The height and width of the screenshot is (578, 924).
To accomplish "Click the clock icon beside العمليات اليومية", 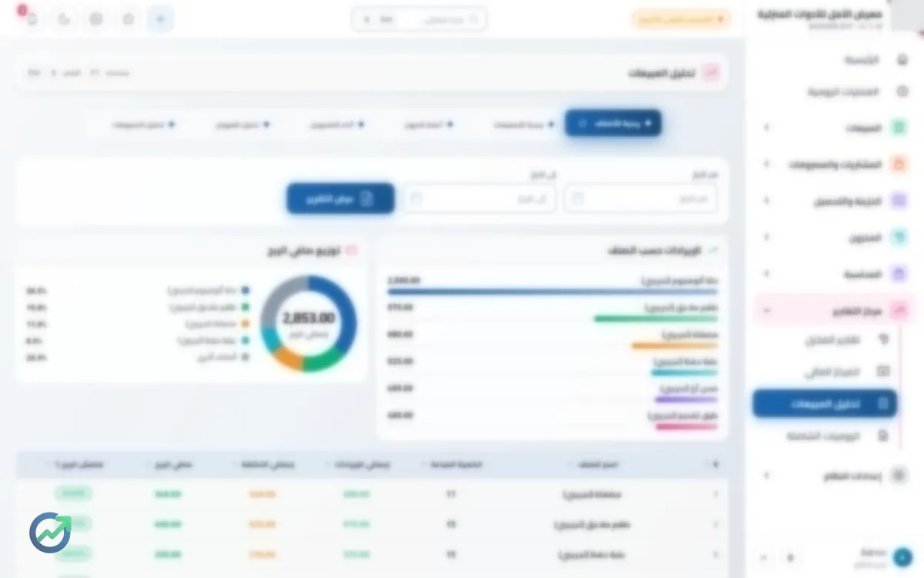I will pos(902,92).
